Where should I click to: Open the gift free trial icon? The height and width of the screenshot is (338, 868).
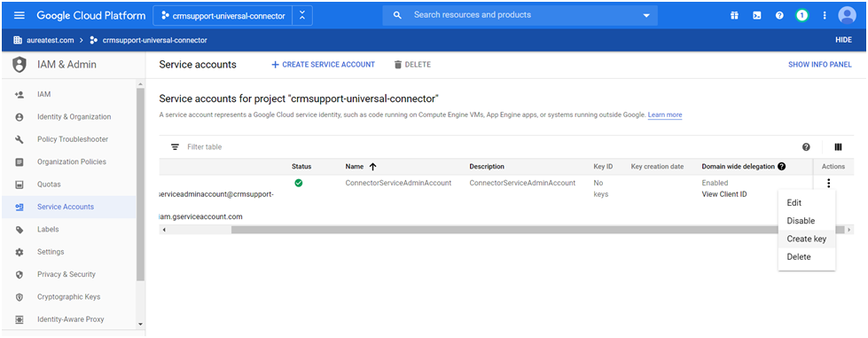coord(734,15)
